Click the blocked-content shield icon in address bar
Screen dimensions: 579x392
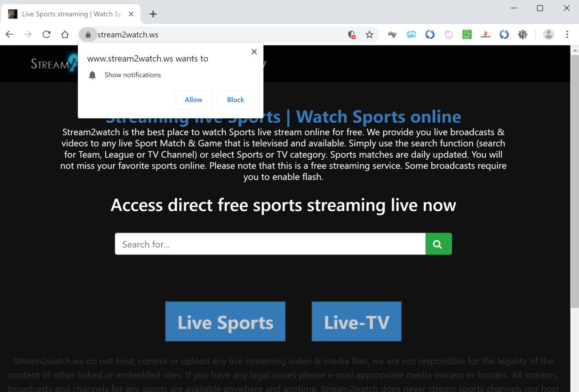coord(352,35)
